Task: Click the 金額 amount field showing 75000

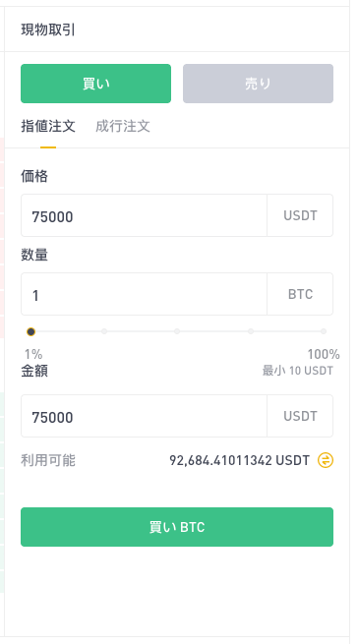Action: click(x=144, y=417)
